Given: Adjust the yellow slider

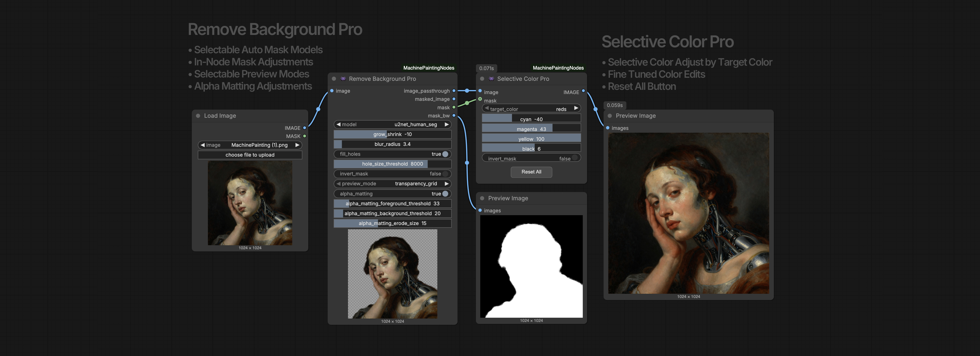Looking at the screenshot, I should pos(531,138).
